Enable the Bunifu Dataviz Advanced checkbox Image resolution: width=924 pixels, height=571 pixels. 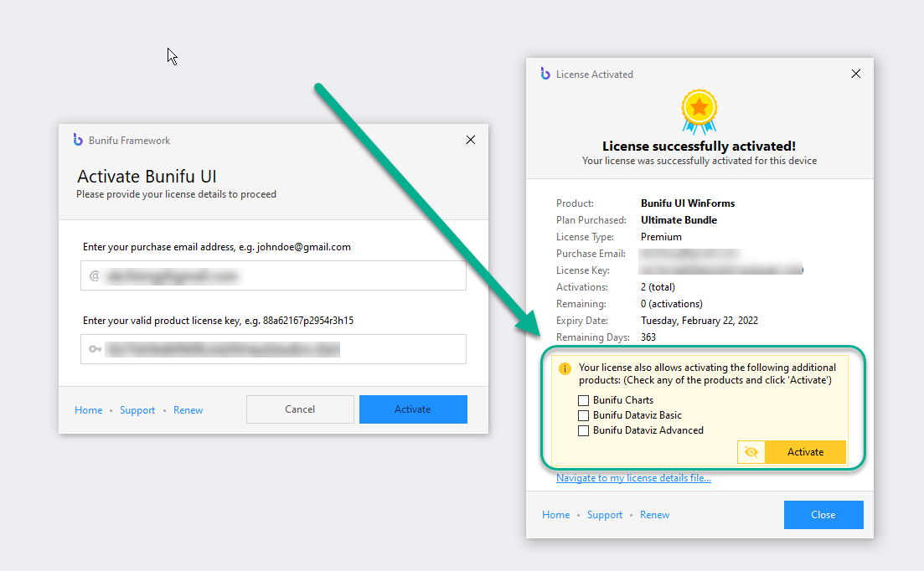583,431
